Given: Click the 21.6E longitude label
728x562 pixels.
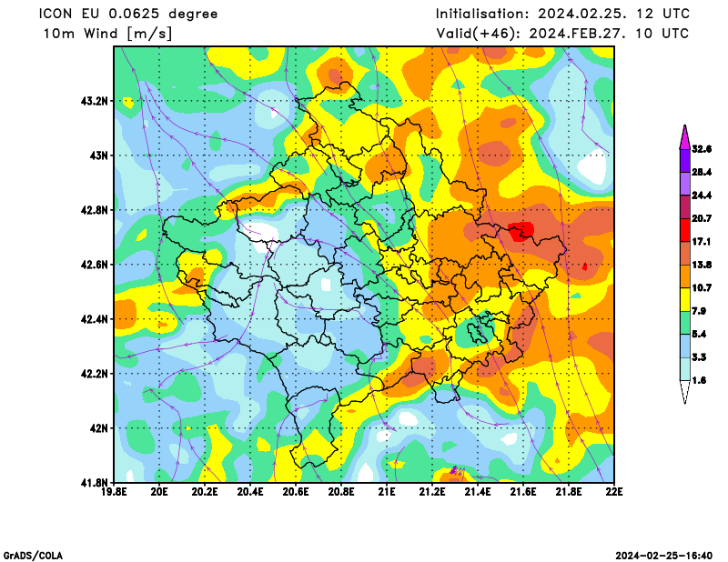Looking at the screenshot, I should [x=523, y=491].
